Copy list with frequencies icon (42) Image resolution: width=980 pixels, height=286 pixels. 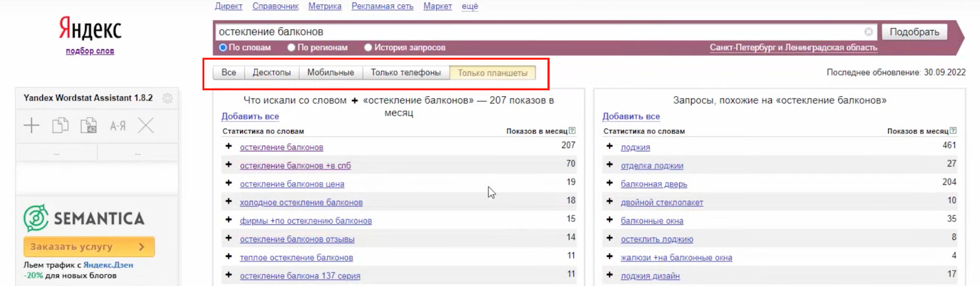point(89,126)
